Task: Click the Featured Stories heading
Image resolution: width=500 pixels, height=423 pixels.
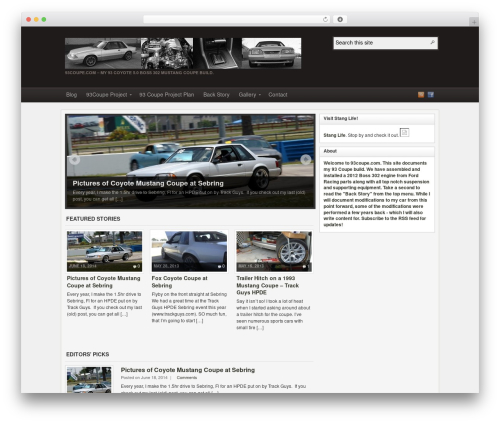Action: (93, 219)
